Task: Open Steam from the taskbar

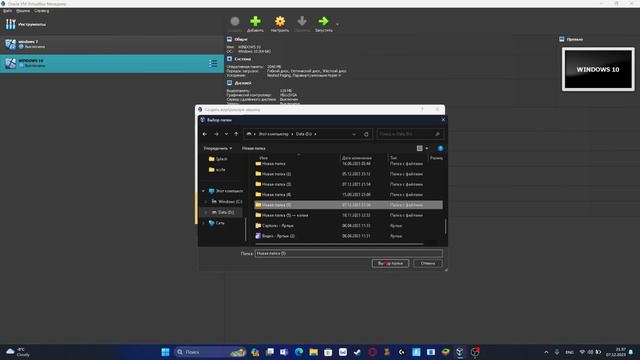Action: click(357, 352)
